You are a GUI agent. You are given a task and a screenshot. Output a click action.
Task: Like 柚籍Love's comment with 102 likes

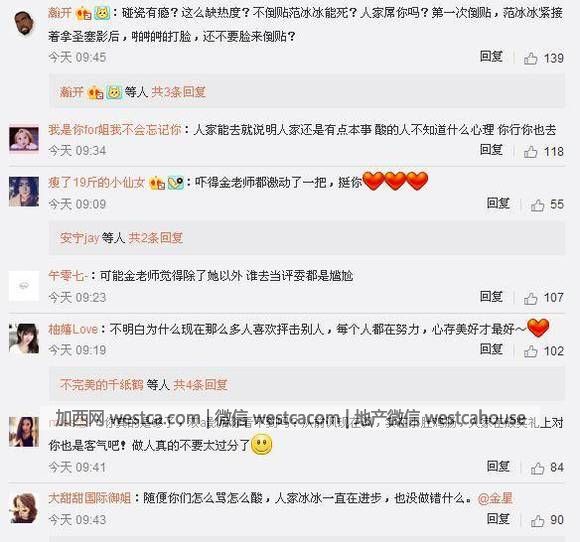click(530, 351)
